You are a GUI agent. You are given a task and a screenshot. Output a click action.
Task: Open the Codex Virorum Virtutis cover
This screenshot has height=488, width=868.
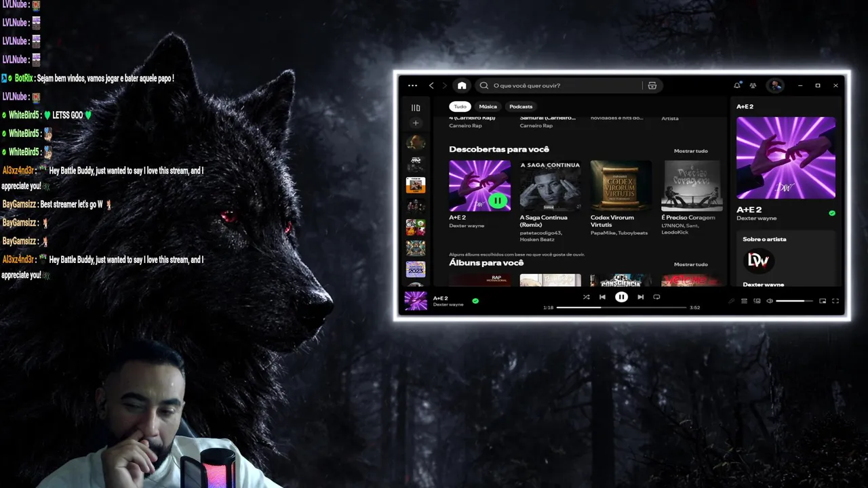click(620, 186)
